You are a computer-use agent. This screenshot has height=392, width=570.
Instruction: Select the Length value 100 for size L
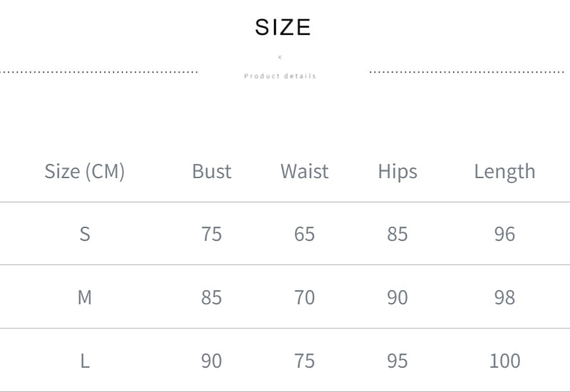(x=504, y=361)
